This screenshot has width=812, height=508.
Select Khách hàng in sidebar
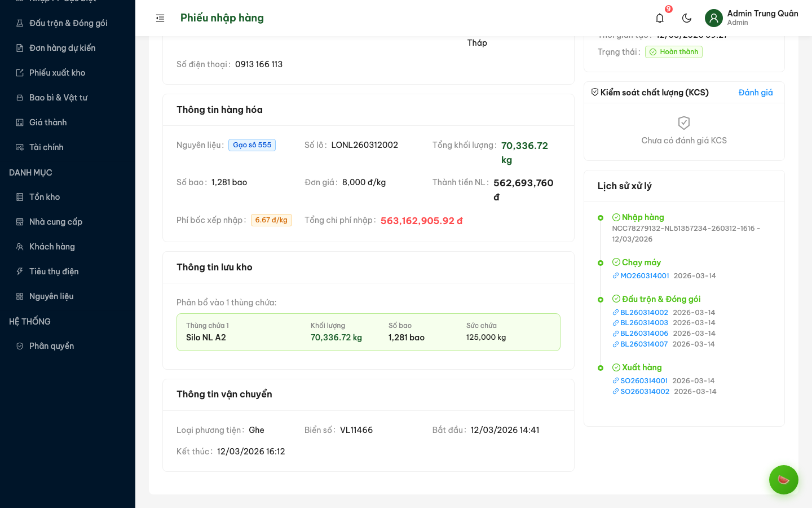click(52, 247)
